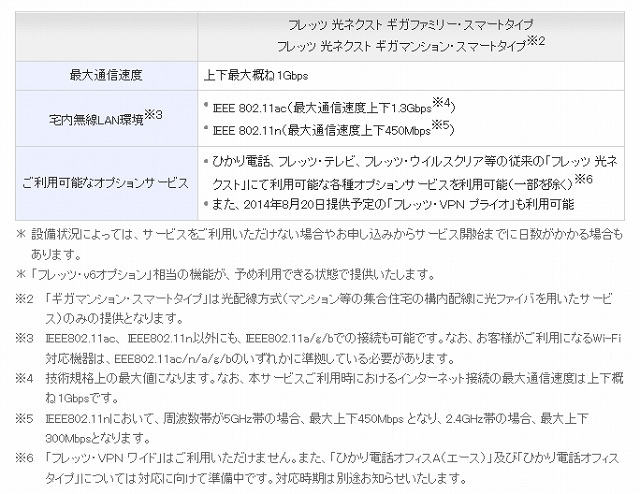Click the note about 'フレッツ・v6オプション'

226,274
